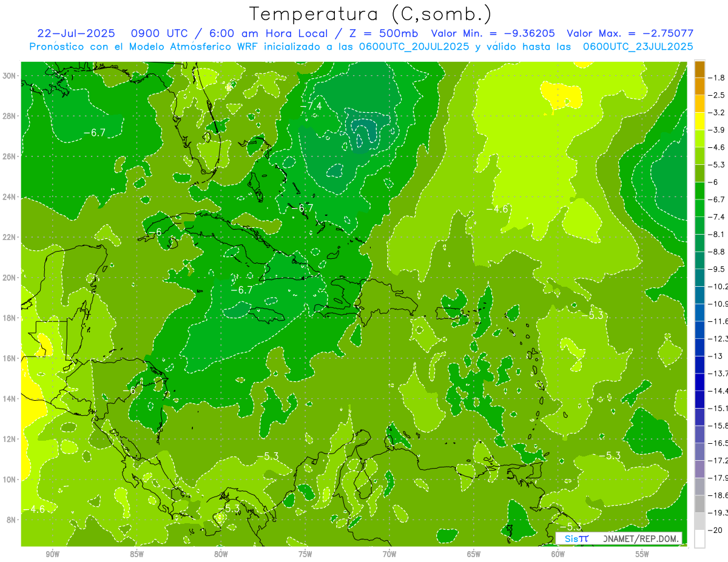Viewport: 728px width, 562px height.
Task: Click the 75W longitude axis label
Action: click(305, 554)
